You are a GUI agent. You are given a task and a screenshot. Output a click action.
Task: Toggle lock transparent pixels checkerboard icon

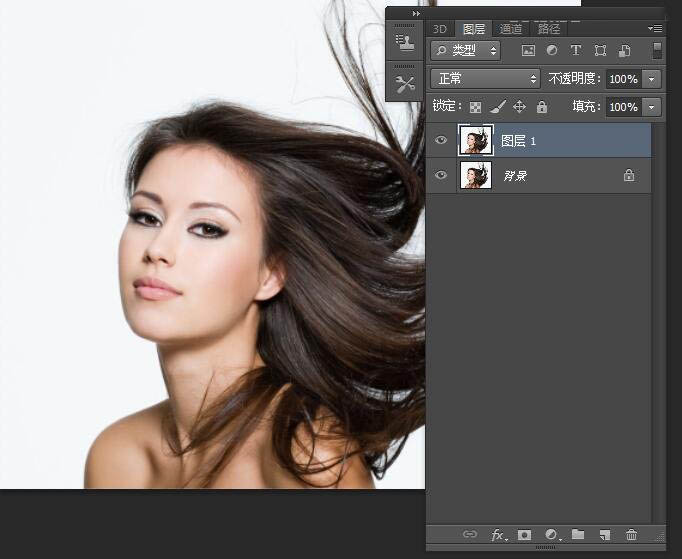476,107
